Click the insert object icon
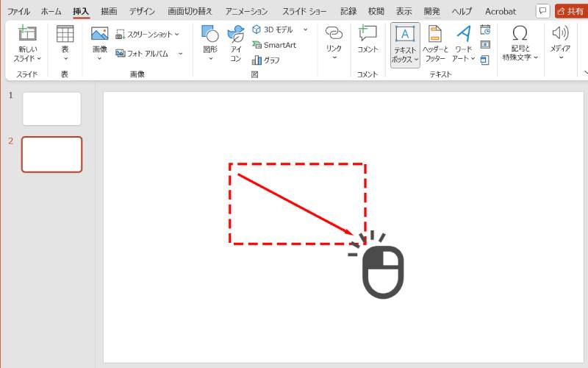The width and height of the screenshot is (588, 368). 485,60
